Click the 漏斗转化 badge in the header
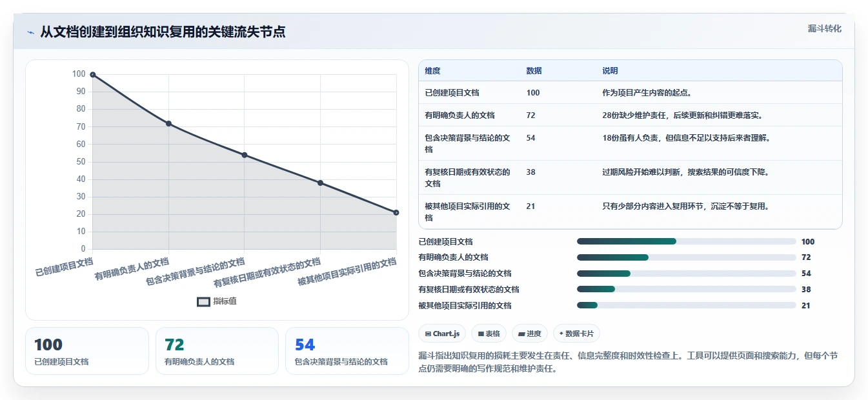 pos(824,29)
